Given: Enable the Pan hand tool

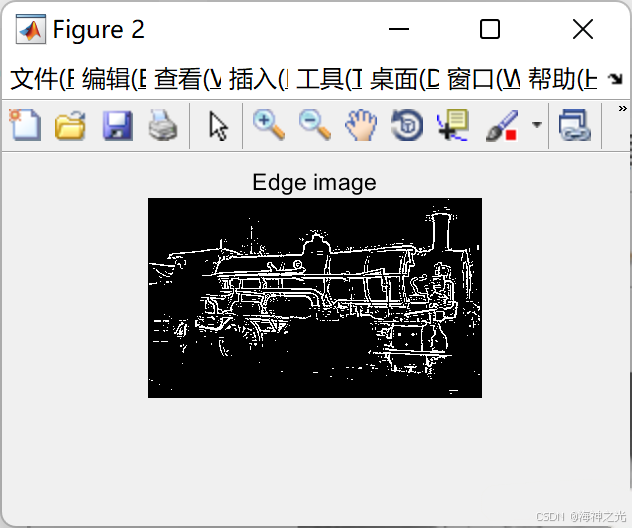Looking at the screenshot, I should (361, 125).
